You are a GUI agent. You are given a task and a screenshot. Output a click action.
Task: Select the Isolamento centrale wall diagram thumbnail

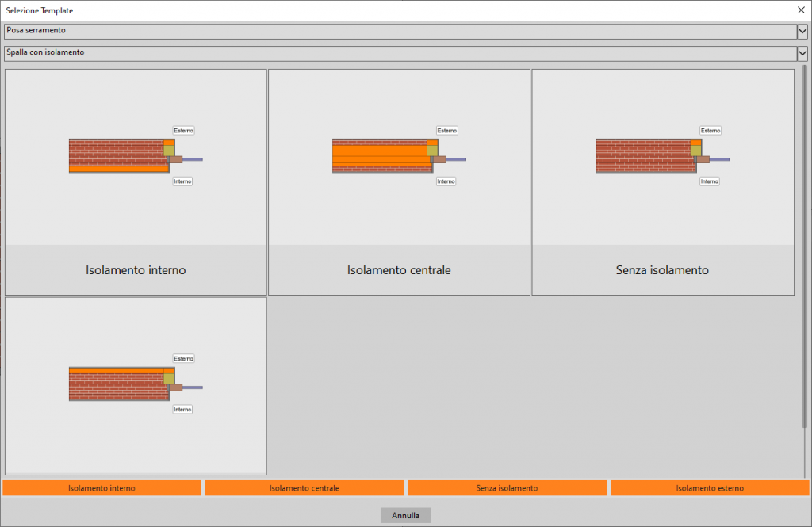click(x=398, y=156)
